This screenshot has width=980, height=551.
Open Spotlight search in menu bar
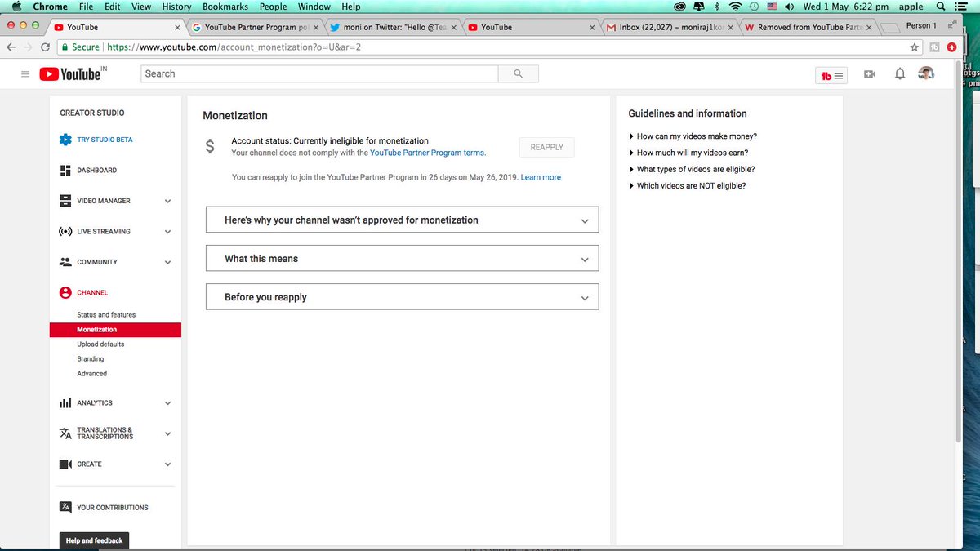[941, 7]
